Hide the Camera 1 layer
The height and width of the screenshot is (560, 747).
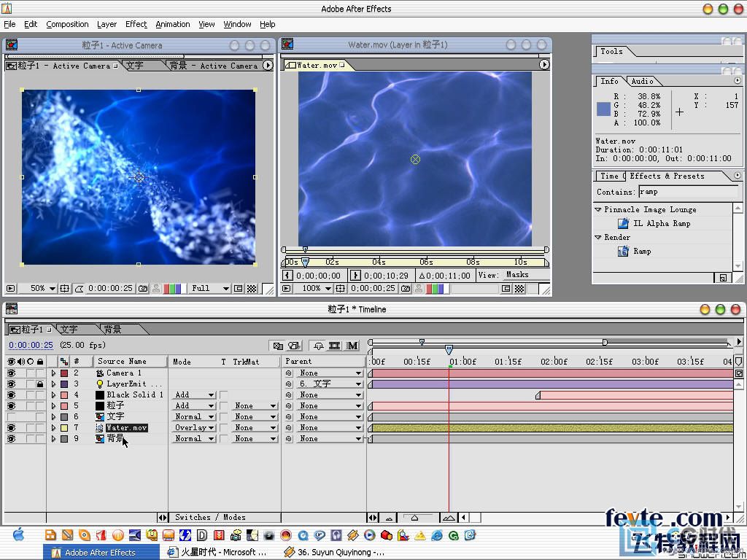pyautogui.click(x=11, y=373)
